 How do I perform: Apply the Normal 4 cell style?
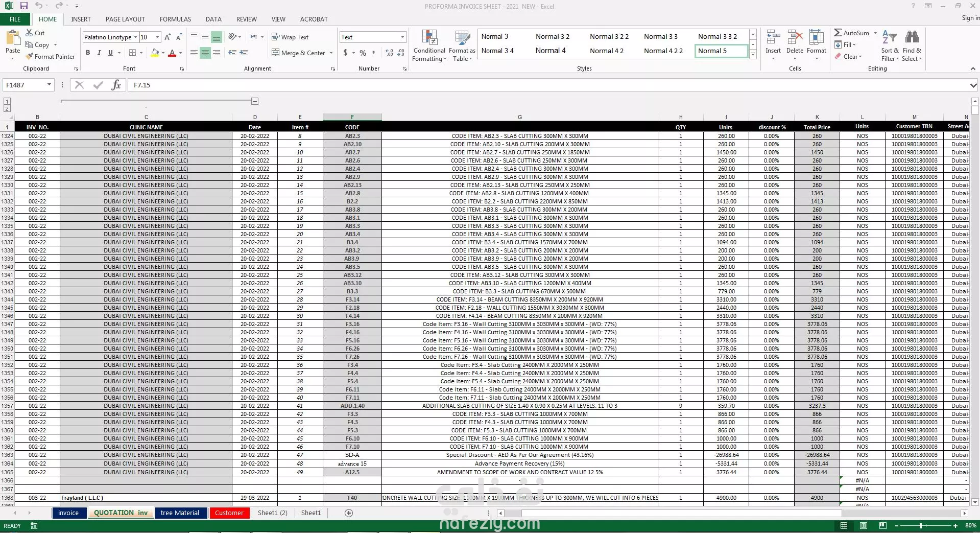[551, 51]
